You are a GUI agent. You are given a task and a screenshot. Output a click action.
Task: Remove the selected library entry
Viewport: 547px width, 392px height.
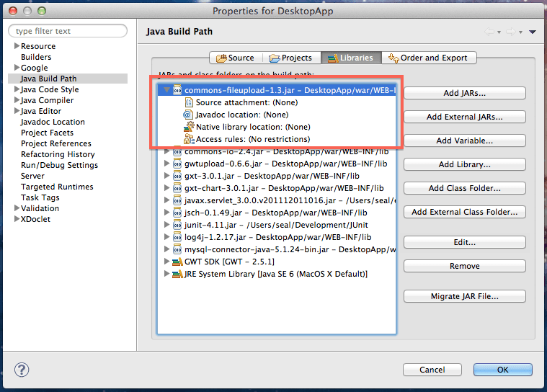click(465, 266)
